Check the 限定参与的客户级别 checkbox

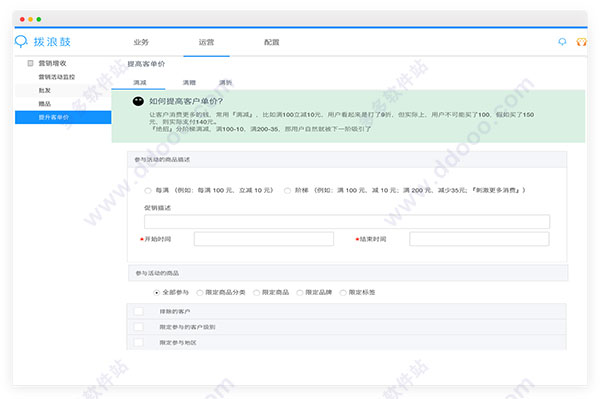[x=139, y=327]
